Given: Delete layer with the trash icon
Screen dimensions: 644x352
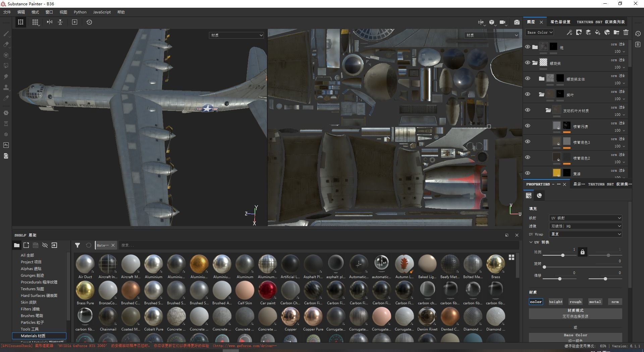Looking at the screenshot, I should pyautogui.click(x=626, y=32).
